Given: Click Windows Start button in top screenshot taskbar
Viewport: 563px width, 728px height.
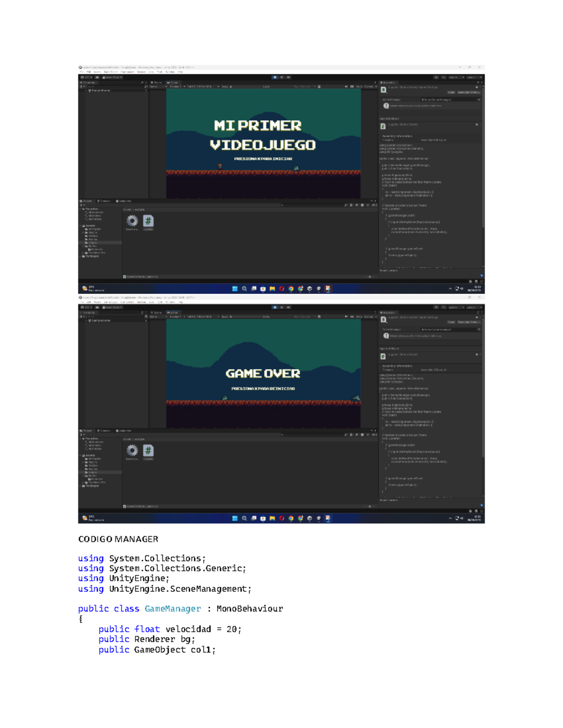Looking at the screenshot, I should coord(235,289).
